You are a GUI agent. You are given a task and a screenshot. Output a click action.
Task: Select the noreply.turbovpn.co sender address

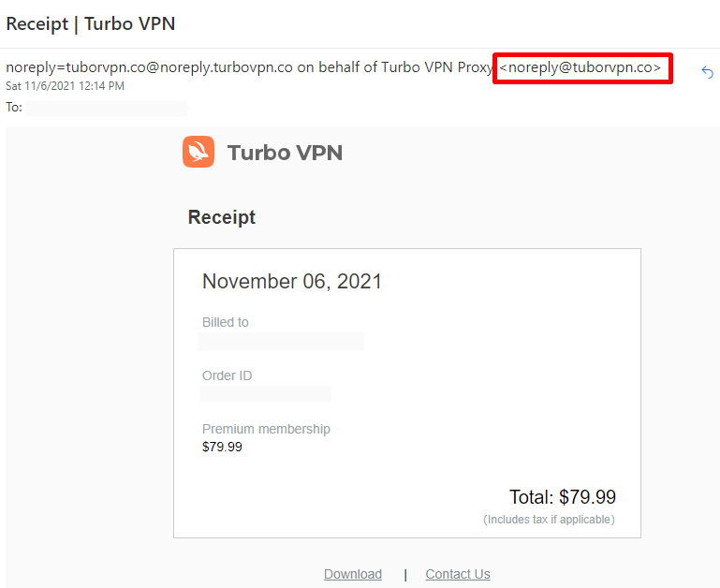[149, 67]
